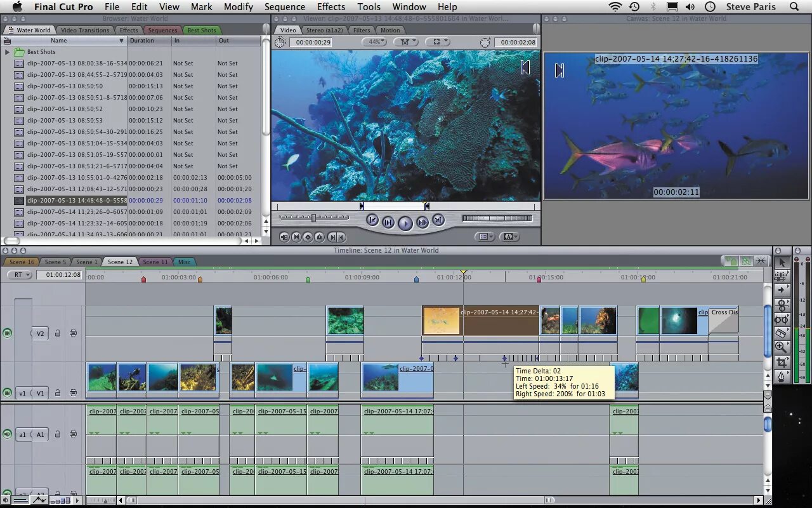Lock the V2 track

pos(58,333)
